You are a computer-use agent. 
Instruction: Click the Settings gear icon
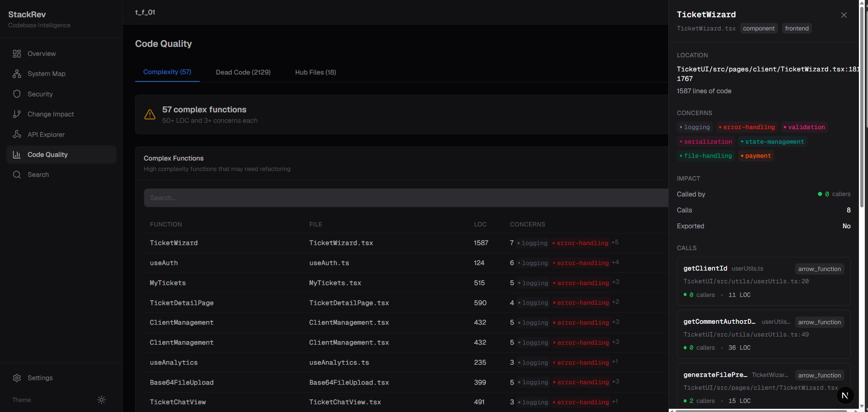pos(17,378)
